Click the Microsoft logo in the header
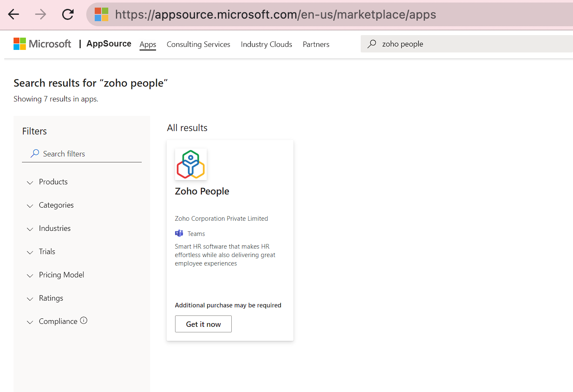573x392 pixels. pos(19,44)
